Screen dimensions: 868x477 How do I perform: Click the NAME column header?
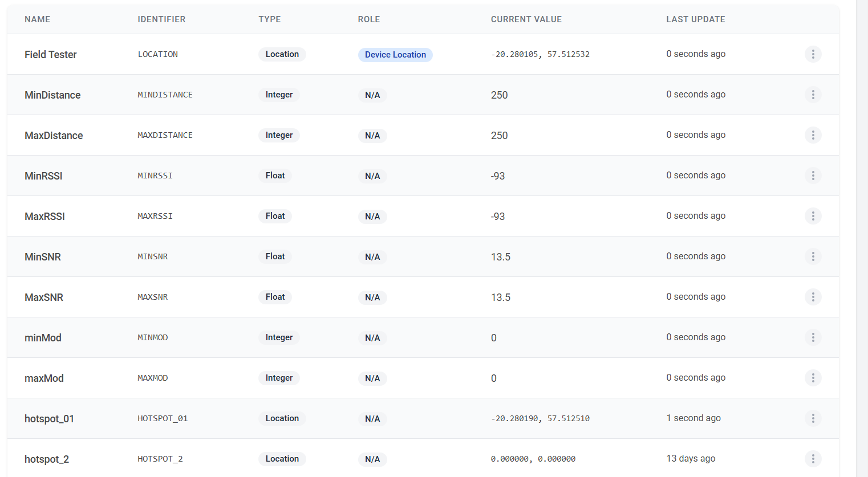coord(38,19)
